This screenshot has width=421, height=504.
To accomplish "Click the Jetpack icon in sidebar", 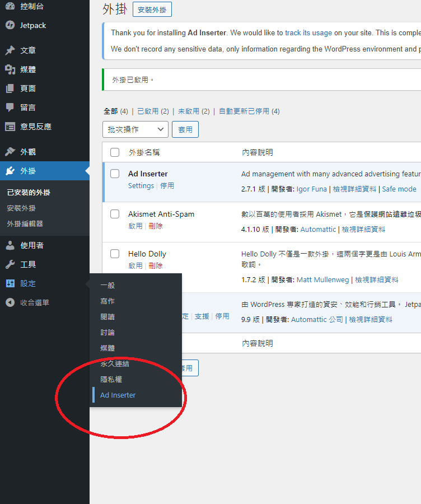I will [10, 25].
